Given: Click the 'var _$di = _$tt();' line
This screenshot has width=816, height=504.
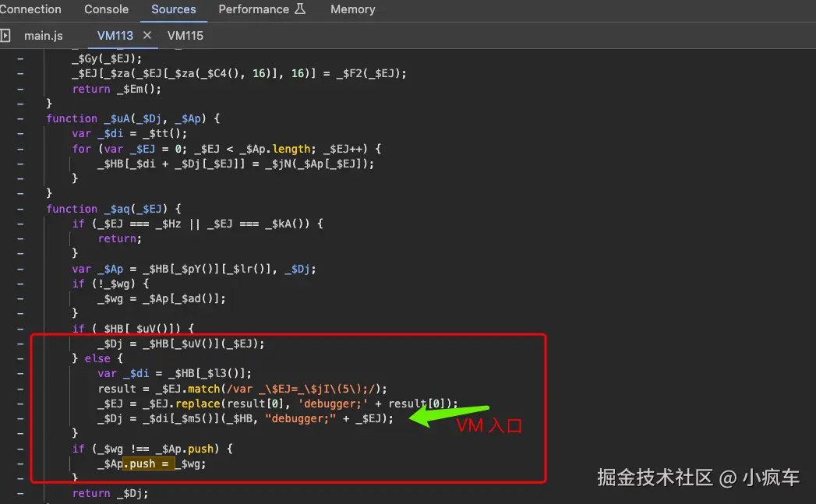Looking at the screenshot, I should (x=129, y=134).
